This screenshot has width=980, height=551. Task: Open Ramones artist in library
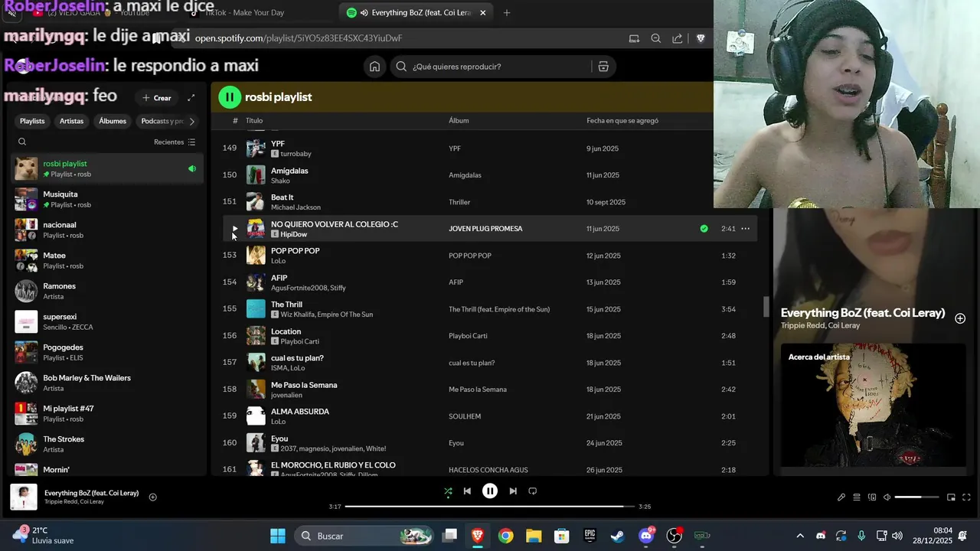(x=107, y=291)
